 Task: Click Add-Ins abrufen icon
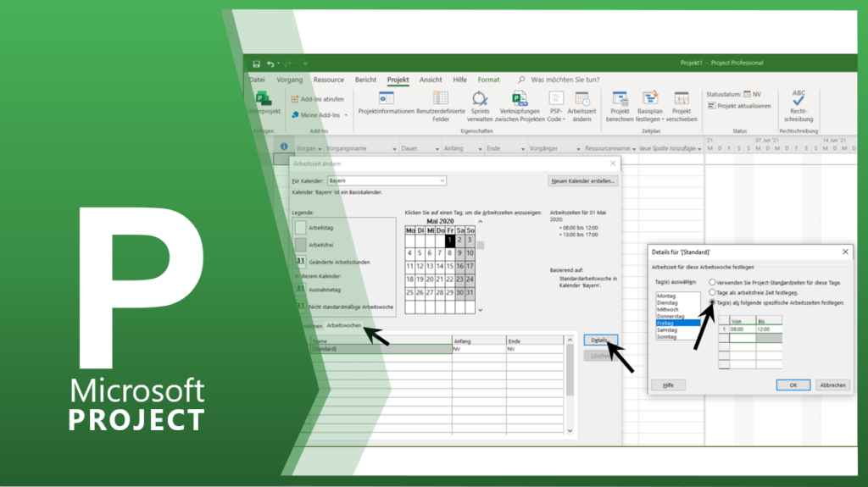pos(295,99)
